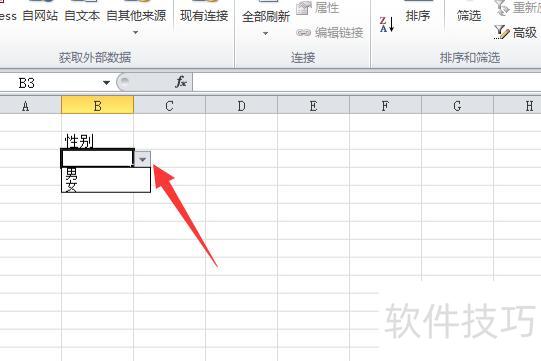Click the cell containing 性别
This screenshot has height=361, width=541.
[97, 140]
